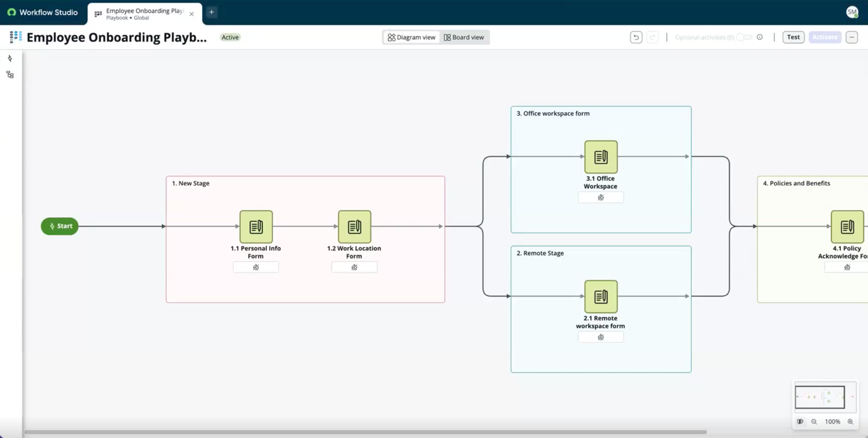This screenshot has width=868, height=438.
Task: Select the 1.2 Work Location Form activity icon
Action: (x=354, y=227)
